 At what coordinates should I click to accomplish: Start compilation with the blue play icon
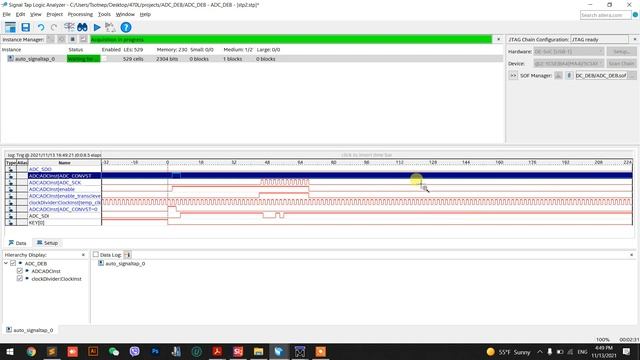97,27
